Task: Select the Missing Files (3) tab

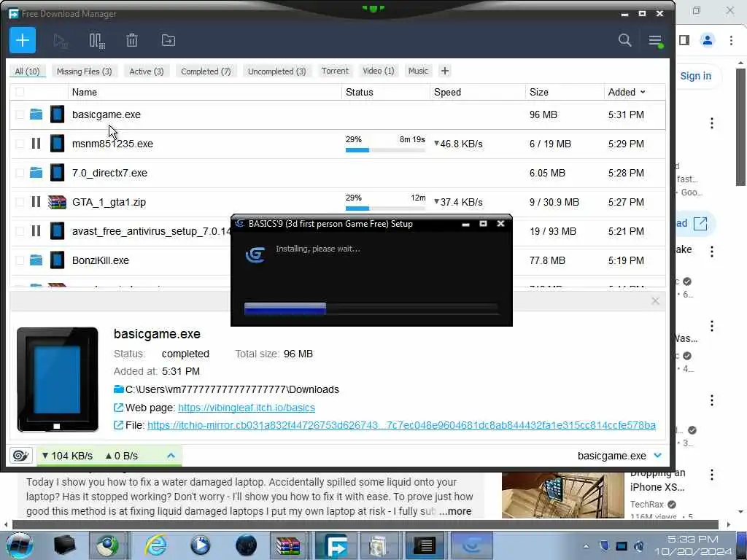Action: click(x=85, y=71)
